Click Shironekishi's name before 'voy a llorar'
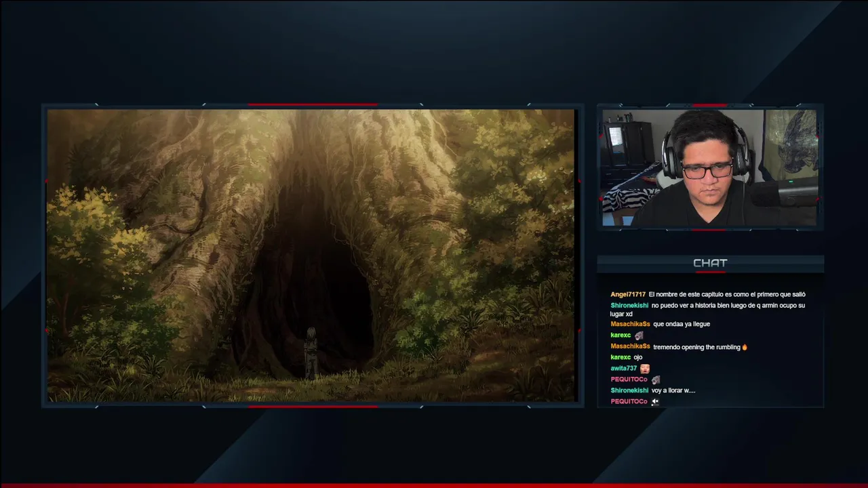This screenshot has width=868, height=488. click(629, 390)
